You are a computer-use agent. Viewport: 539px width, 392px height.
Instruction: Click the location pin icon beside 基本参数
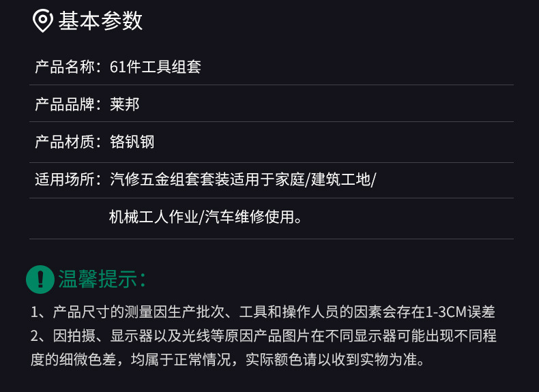click(x=43, y=21)
